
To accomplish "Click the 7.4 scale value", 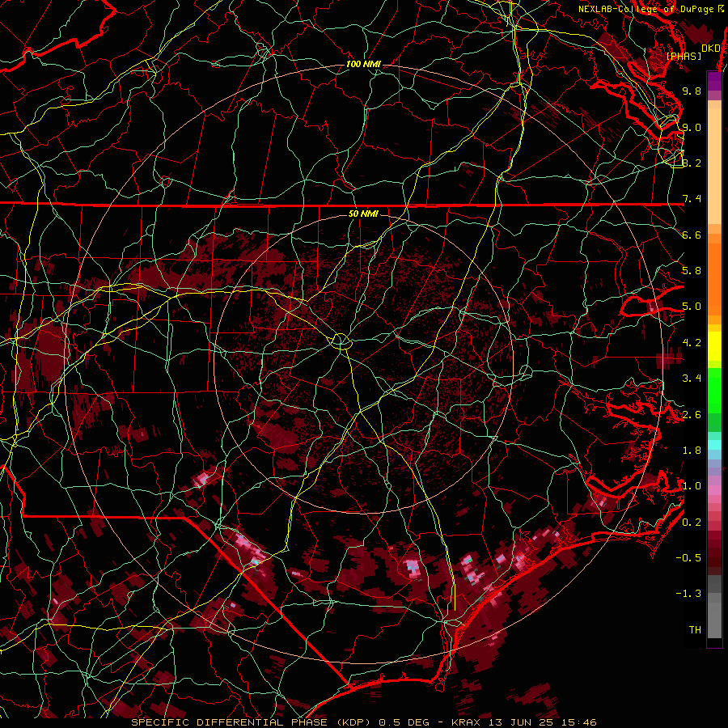I will click(x=692, y=199).
